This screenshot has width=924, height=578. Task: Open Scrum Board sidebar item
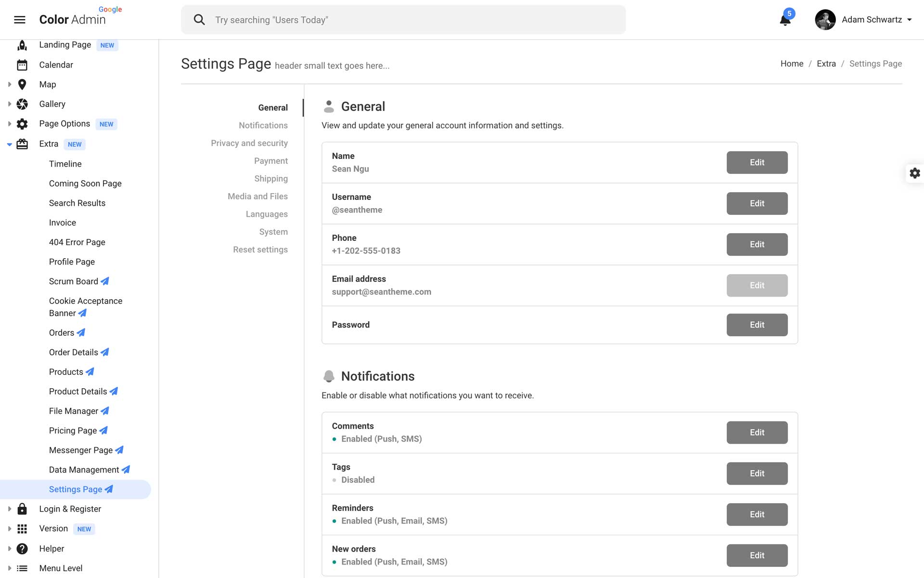74,281
